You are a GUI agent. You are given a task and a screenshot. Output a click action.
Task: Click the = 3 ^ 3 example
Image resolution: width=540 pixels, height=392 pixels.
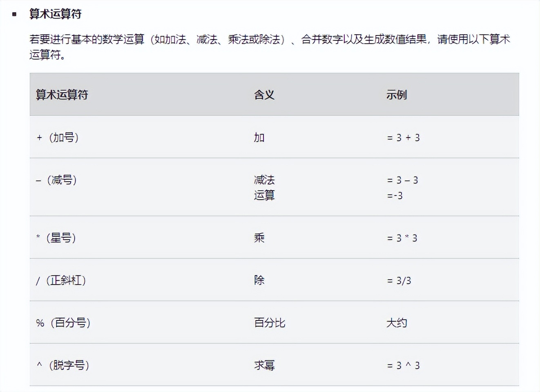pyautogui.click(x=403, y=365)
